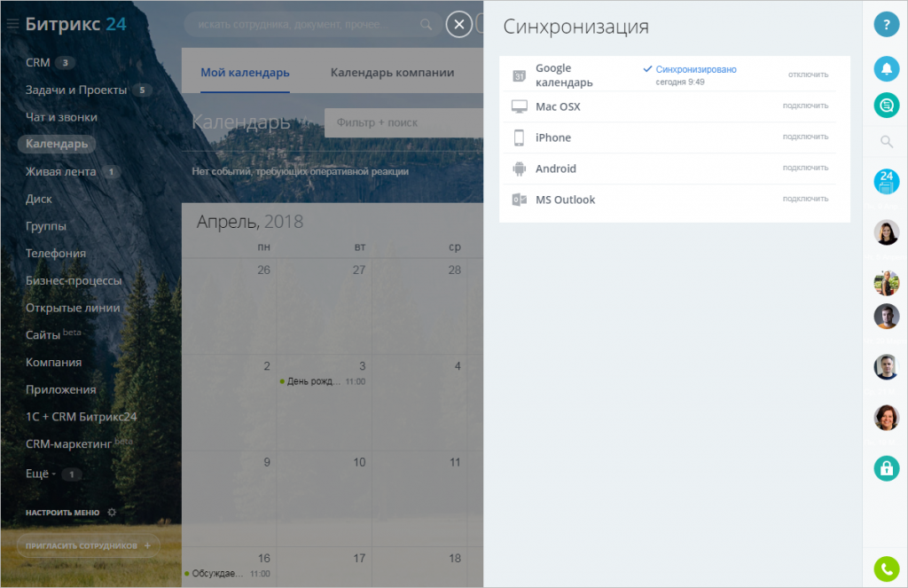The image size is (908, 588).
Task: Connect MS Outlook via подключить
Action: pos(805,200)
